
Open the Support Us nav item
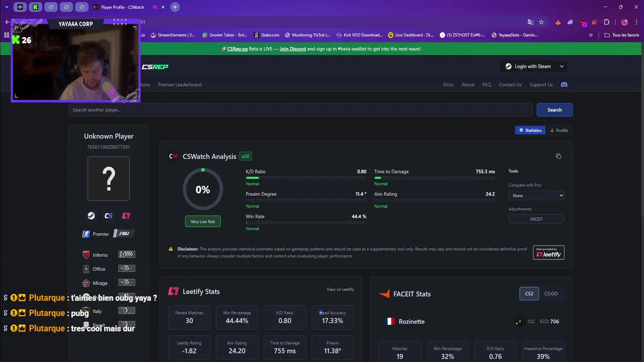point(541,84)
